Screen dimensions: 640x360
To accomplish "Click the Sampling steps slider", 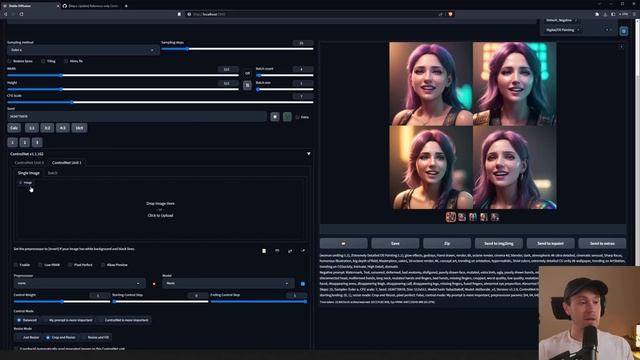I will [x=237, y=49].
